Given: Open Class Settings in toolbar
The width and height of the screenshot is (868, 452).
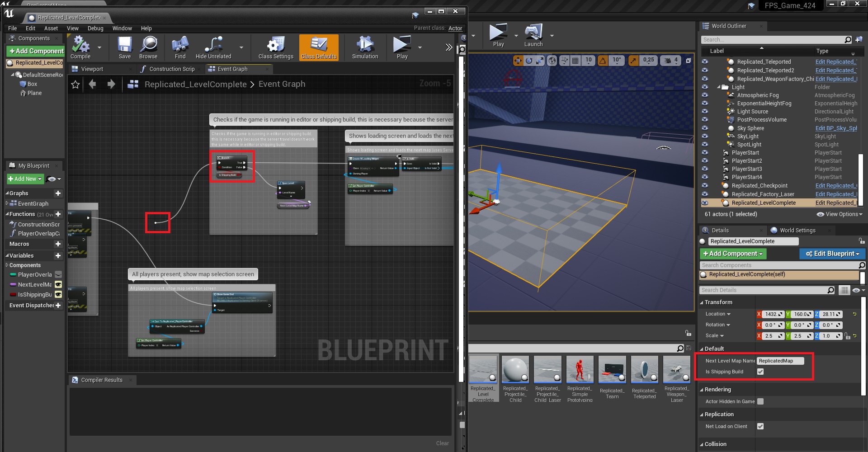Looking at the screenshot, I should 275,47.
